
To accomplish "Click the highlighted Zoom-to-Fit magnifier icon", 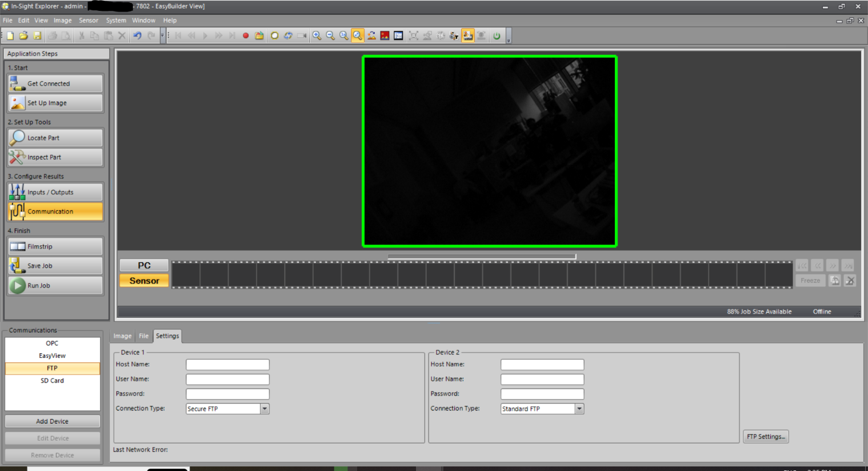I will tap(357, 35).
